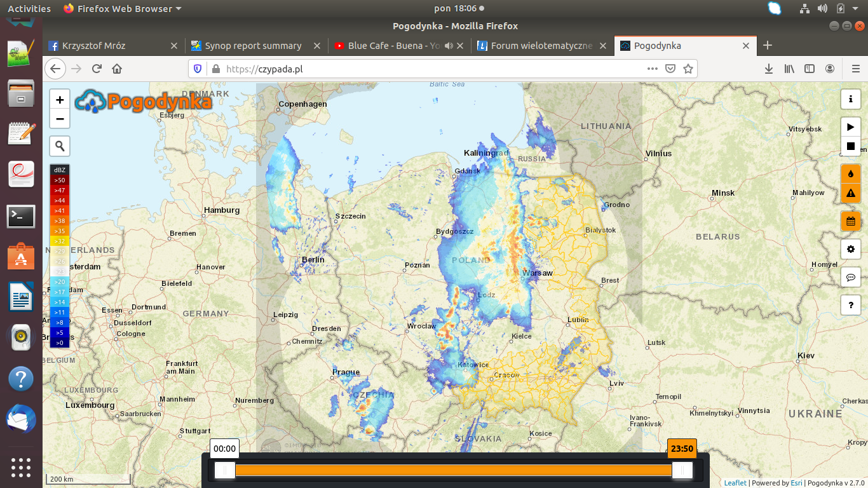The height and width of the screenshot is (488, 868).
Task: Toggle the precipitation raindrop layer
Action: [850, 173]
